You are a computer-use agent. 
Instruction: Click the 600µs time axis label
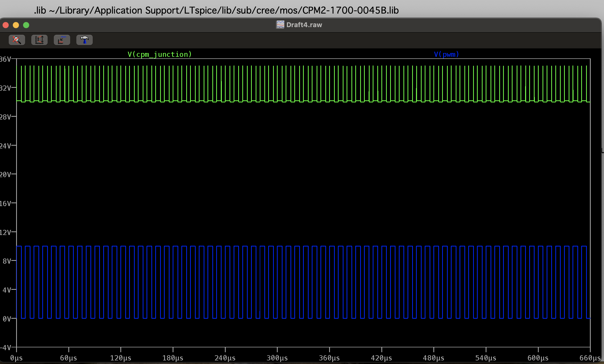538,358
